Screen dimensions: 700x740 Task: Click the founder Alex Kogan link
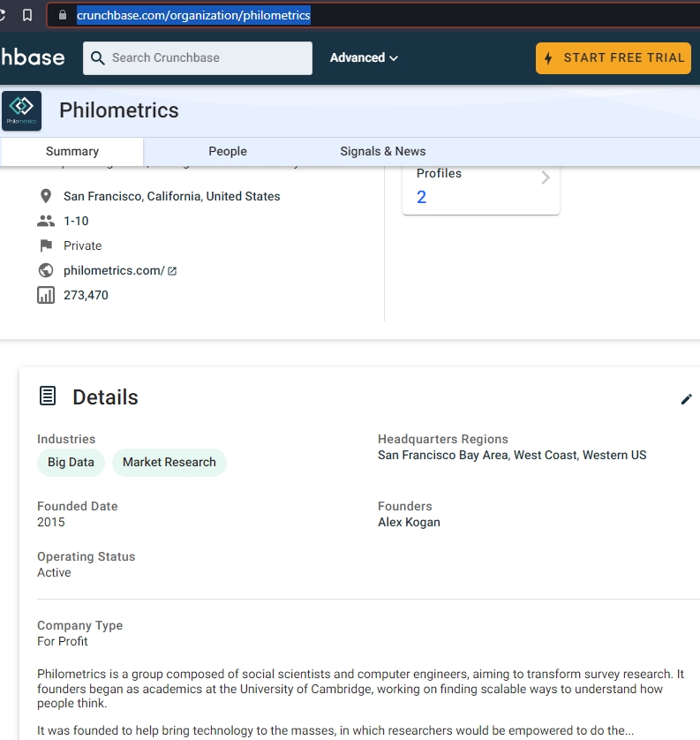[x=409, y=523]
